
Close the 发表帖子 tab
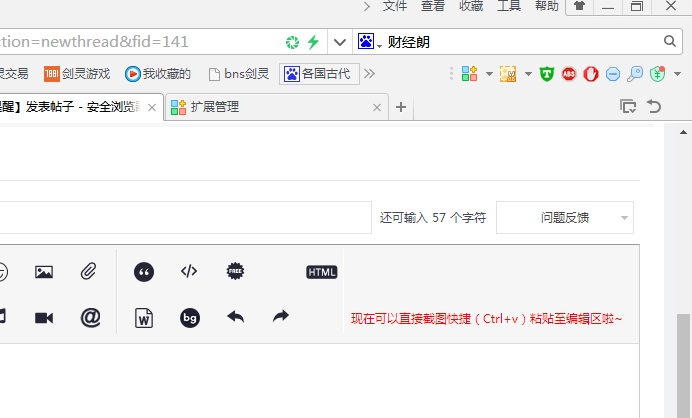(152, 107)
